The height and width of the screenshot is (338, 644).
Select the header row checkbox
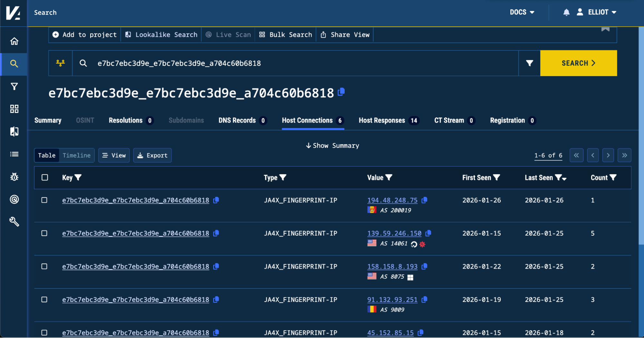(x=45, y=178)
